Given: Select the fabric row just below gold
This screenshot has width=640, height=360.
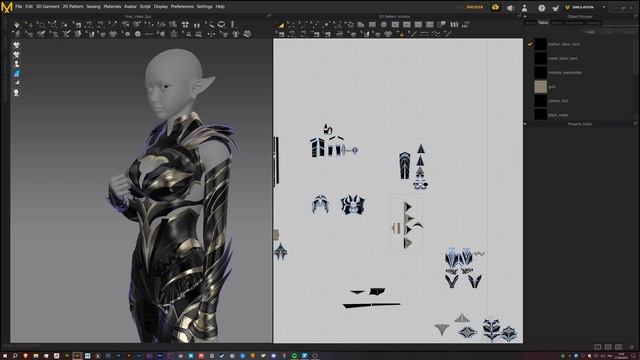Looking at the screenshot, I should coord(584,100).
